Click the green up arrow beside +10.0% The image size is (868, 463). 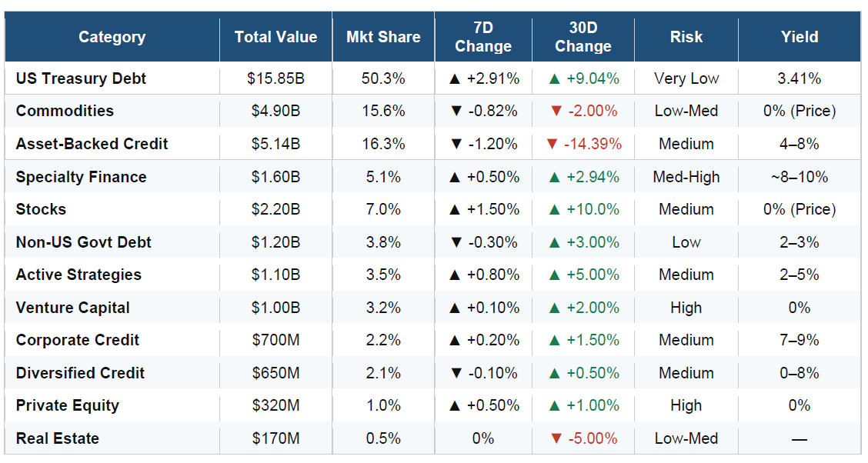pyautogui.click(x=554, y=210)
